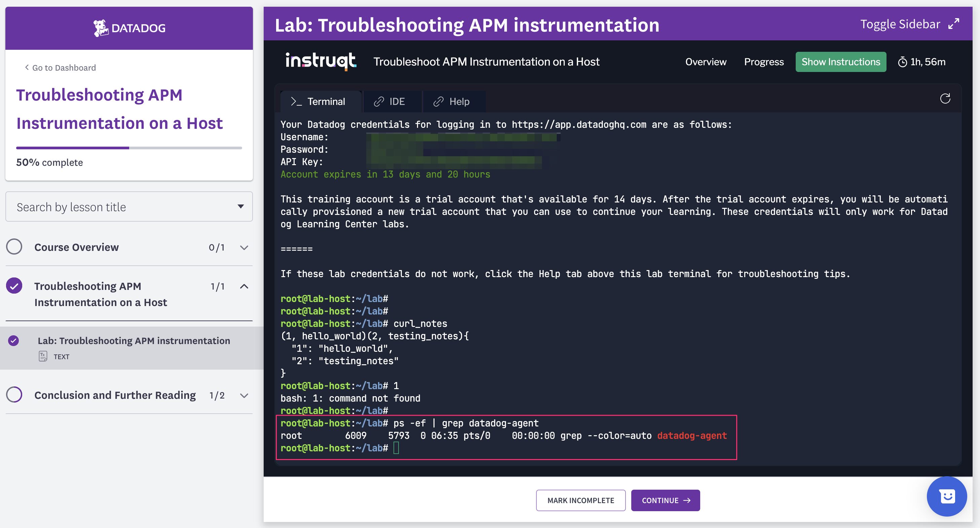Image resolution: width=980 pixels, height=528 pixels.
Task: Click the '50% complete' label
Action: click(49, 162)
